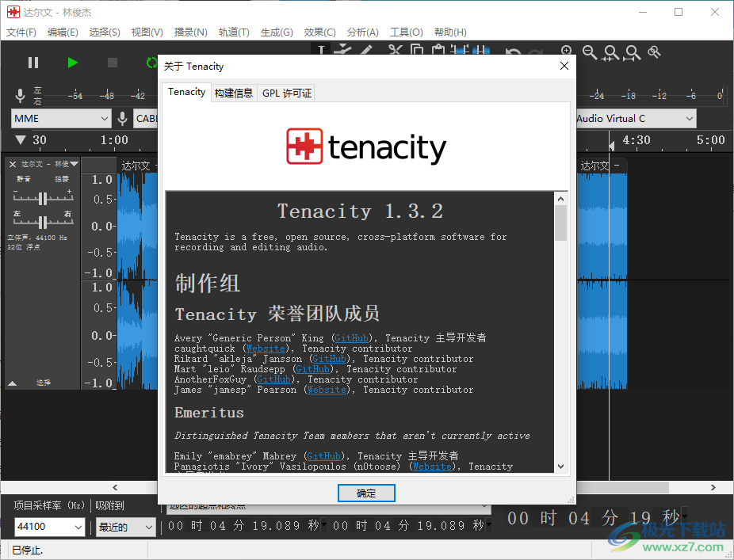Viewport: 734px width, 560px height.
Task: Open caughtquick's Website link
Action: [x=266, y=349]
